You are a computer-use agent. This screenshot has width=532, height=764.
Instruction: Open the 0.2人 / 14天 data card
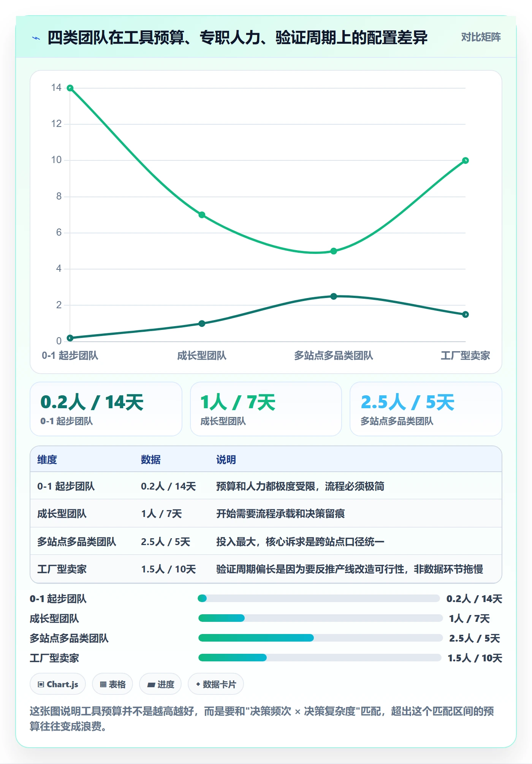click(x=106, y=409)
